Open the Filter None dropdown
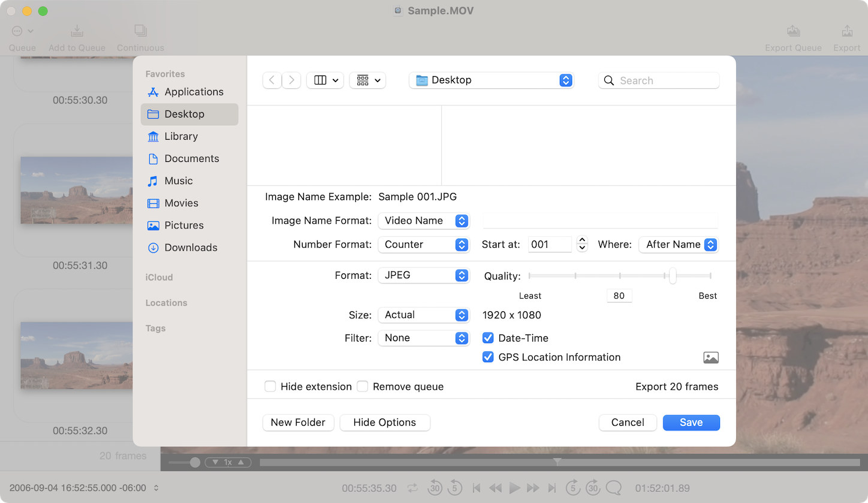This screenshot has height=503, width=868. click(x=423, y=338)
